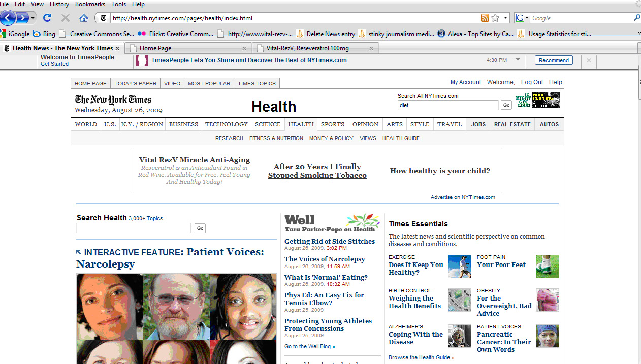Expand the address bar URL dropdown arrow
The width and height of the screenshot is (641, 364).
point(506,18)
